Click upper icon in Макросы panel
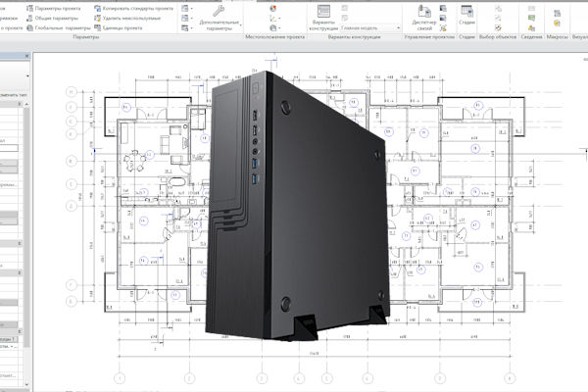 click(558, 13)
